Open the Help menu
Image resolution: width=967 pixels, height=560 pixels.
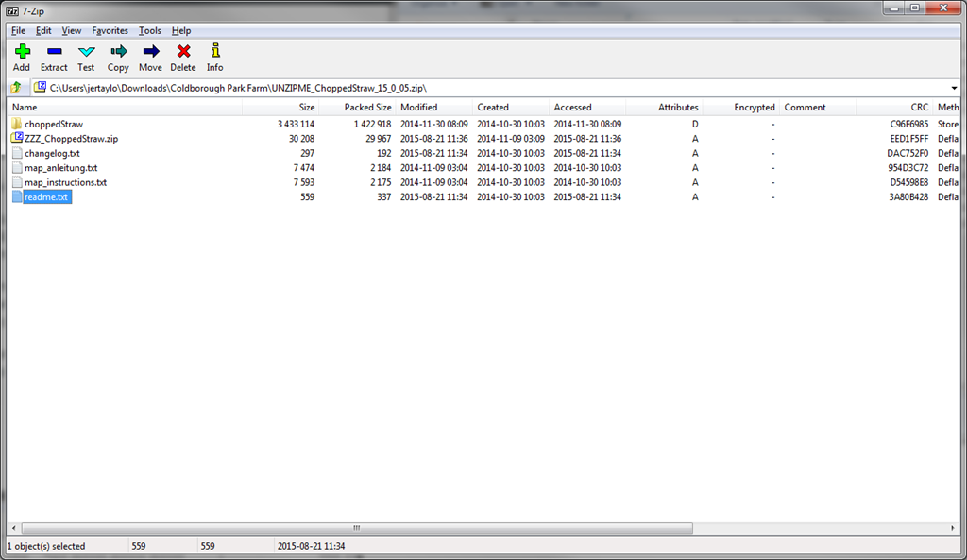[181, 31]
